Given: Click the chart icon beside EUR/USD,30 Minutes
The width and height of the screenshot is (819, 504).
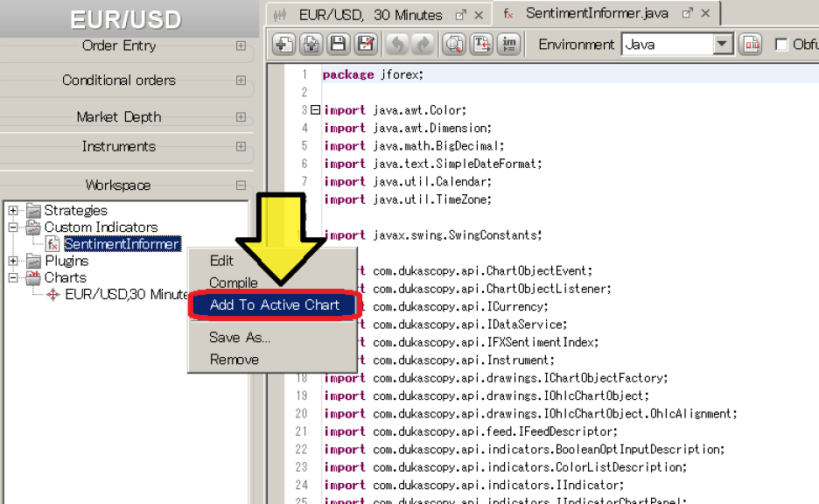Looking at the screenshot, I should pyautogui.click(x=52, y=295).
